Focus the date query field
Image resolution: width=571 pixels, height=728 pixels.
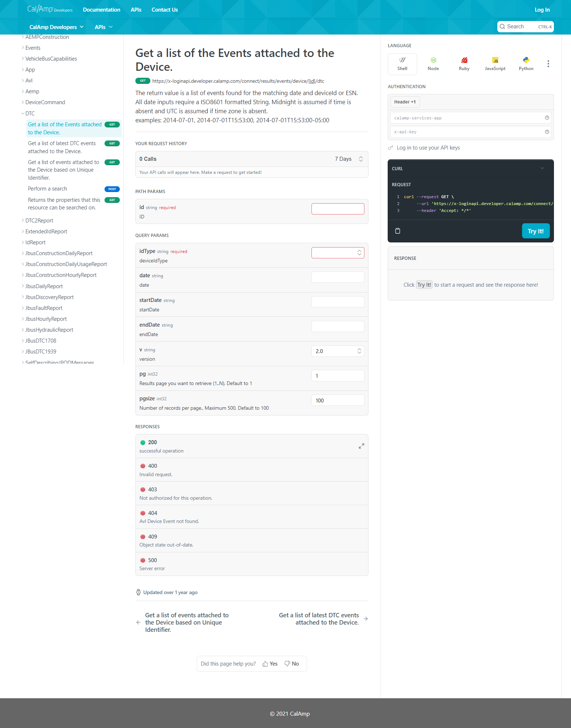coord(338,277)
